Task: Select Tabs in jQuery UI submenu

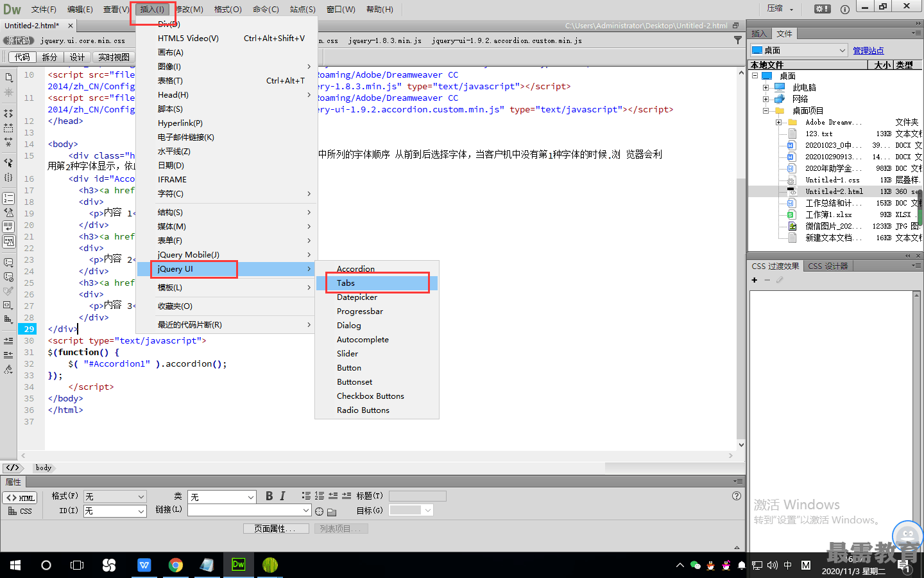Action: [x=377, y=283]
